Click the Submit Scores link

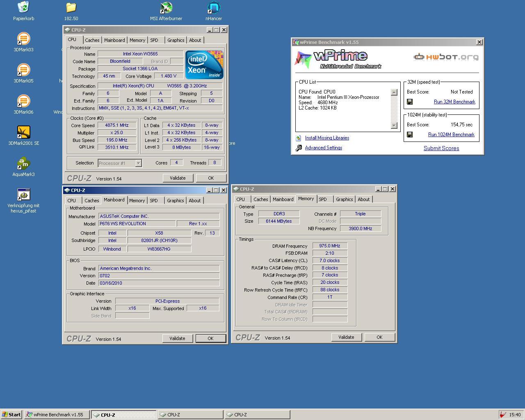tap(441, 148)
